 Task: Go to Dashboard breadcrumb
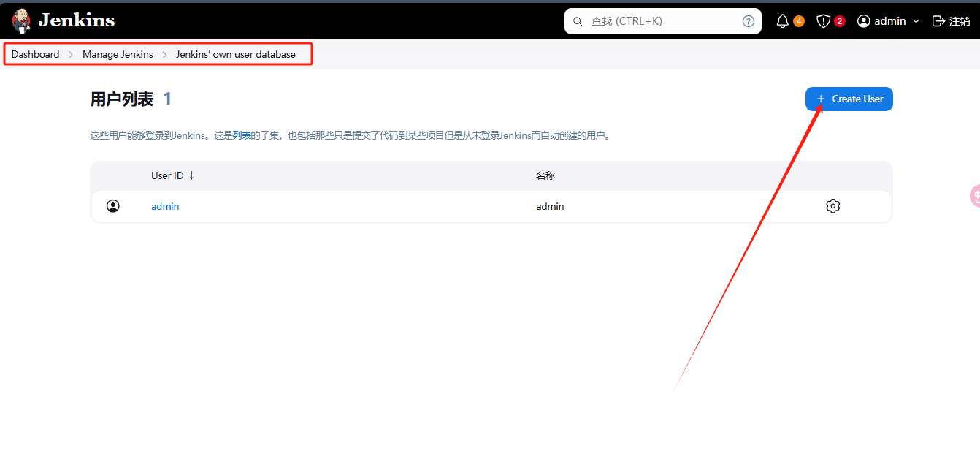[35, 54]
